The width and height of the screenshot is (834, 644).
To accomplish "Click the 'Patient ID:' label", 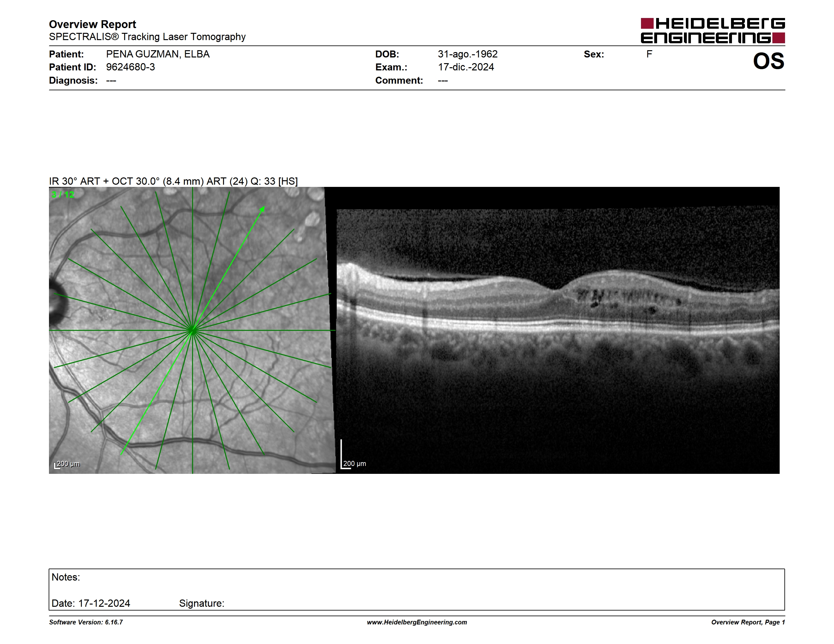I will click(x=73, y=67).
